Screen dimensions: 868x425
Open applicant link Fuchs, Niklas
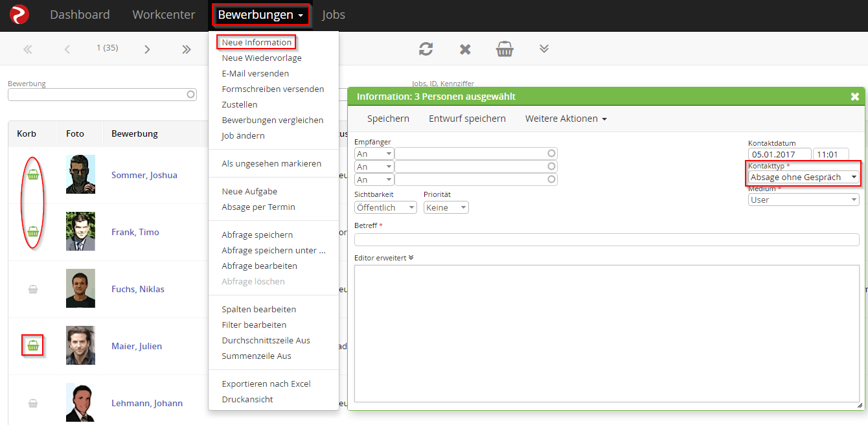[x=138, y=289]
